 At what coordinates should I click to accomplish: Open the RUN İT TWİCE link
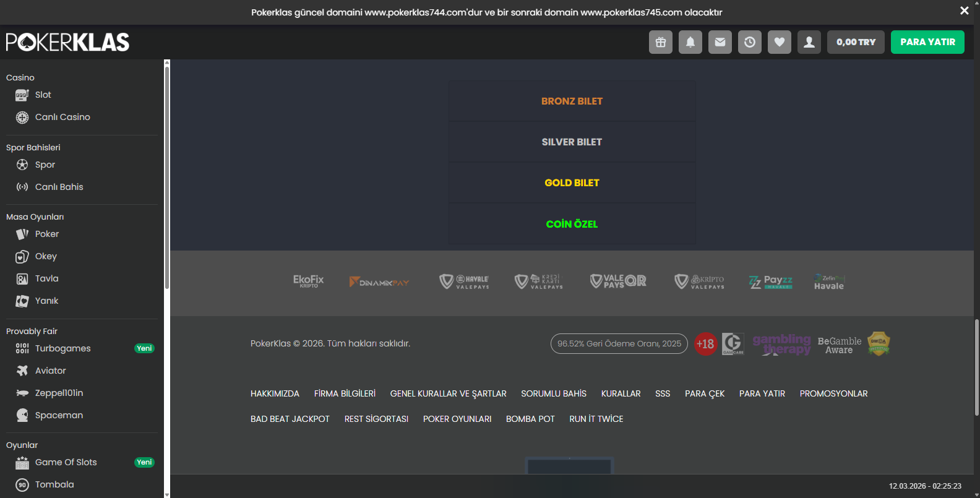click(596, 419)
